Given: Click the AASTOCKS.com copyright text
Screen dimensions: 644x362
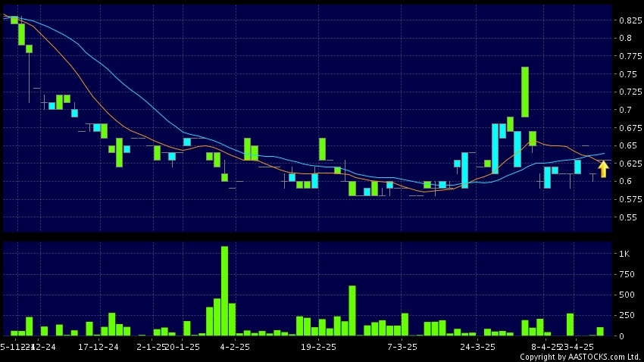Looking at the screenshot, I should (580, 357).
